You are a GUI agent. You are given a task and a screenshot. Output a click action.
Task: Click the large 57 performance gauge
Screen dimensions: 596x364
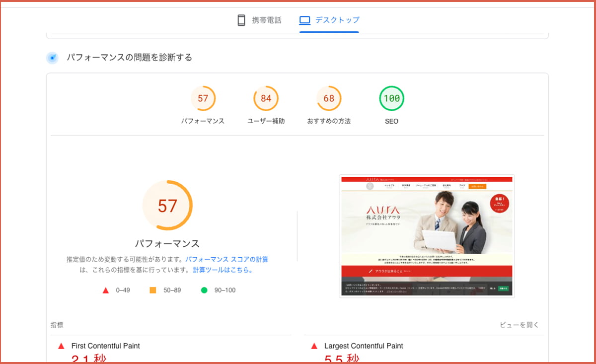coord(167,206)
